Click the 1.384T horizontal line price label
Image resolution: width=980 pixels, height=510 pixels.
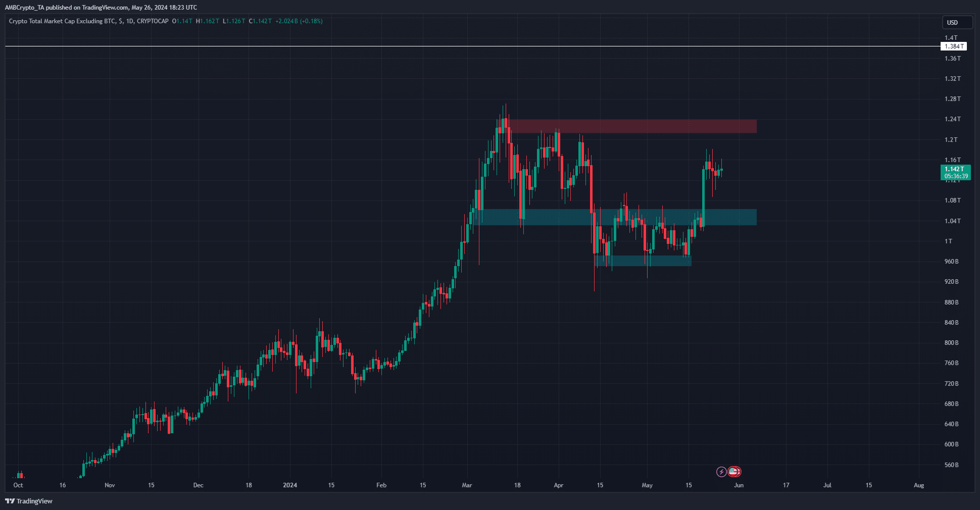point(954,46)
